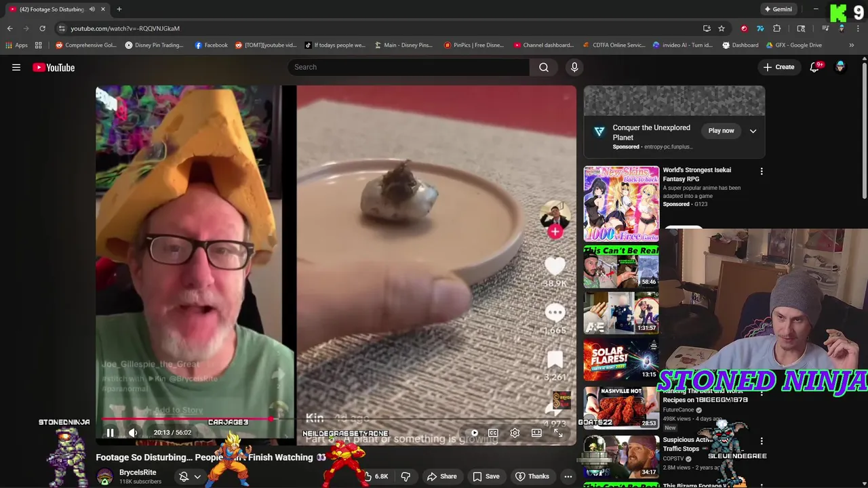Open the Nashville Hot video thumbnail

click(x=621, y=407)
